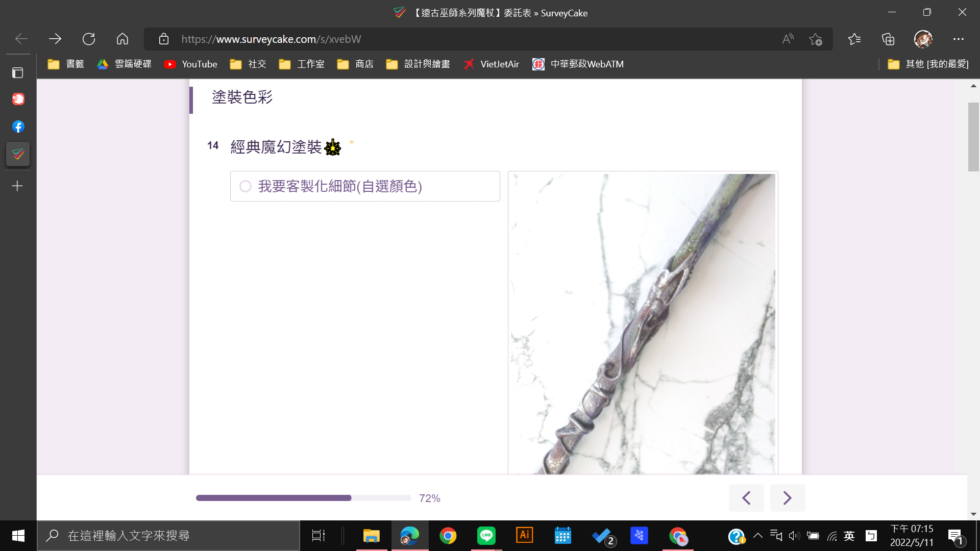Viewport: 980px width, 551px height.
Task: Select the SurveyCake sidebar tab
Action: 18,154
